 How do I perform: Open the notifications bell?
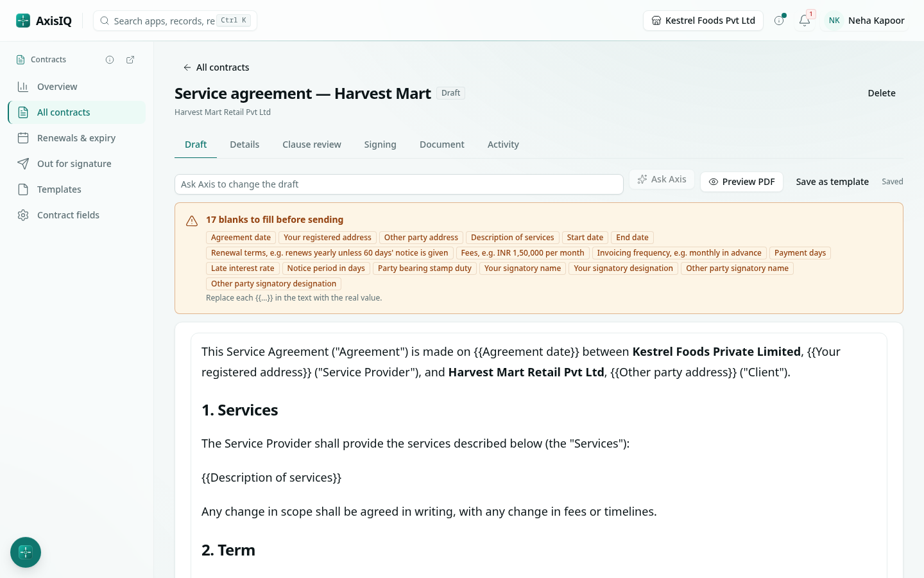point(805,21)
